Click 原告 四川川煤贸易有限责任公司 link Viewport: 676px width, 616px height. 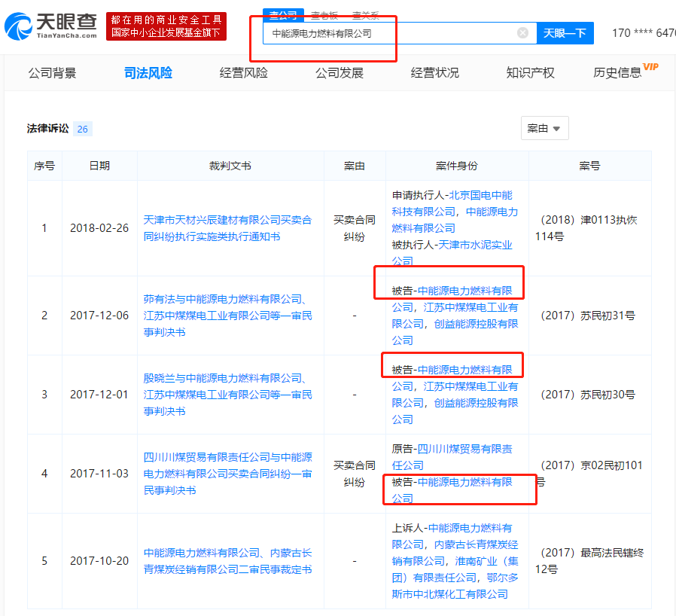click(452, 457)
